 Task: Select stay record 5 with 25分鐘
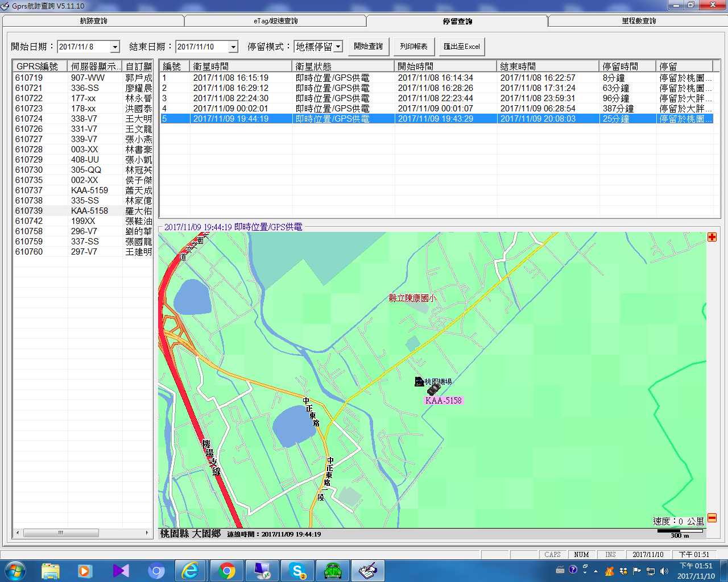[x=436, y=119]
